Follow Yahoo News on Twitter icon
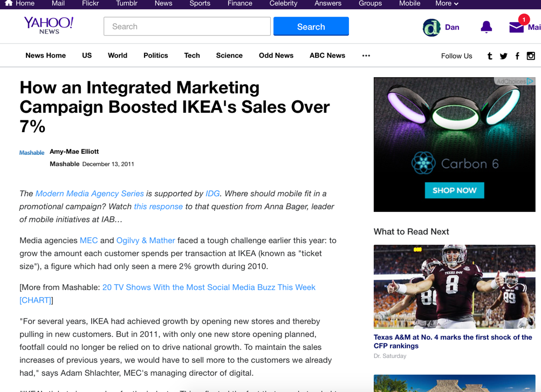 tap(503, 56)
